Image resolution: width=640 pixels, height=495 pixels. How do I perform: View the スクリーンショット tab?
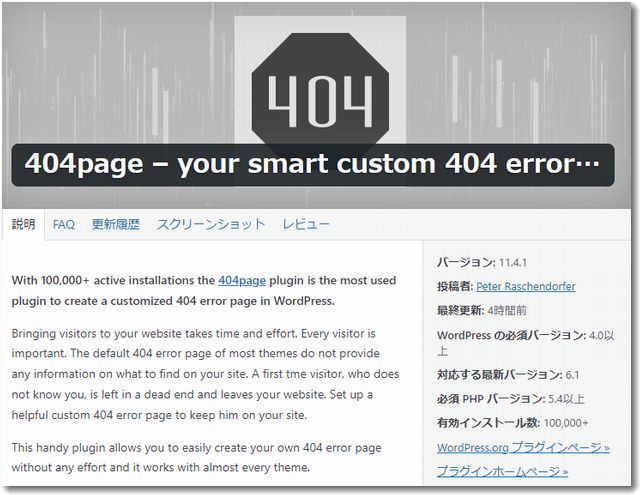click(211, 225)
